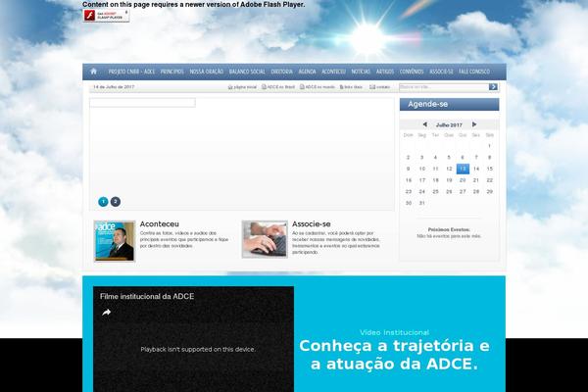Open the Fale Conosco menu item

tap(474, 72)
